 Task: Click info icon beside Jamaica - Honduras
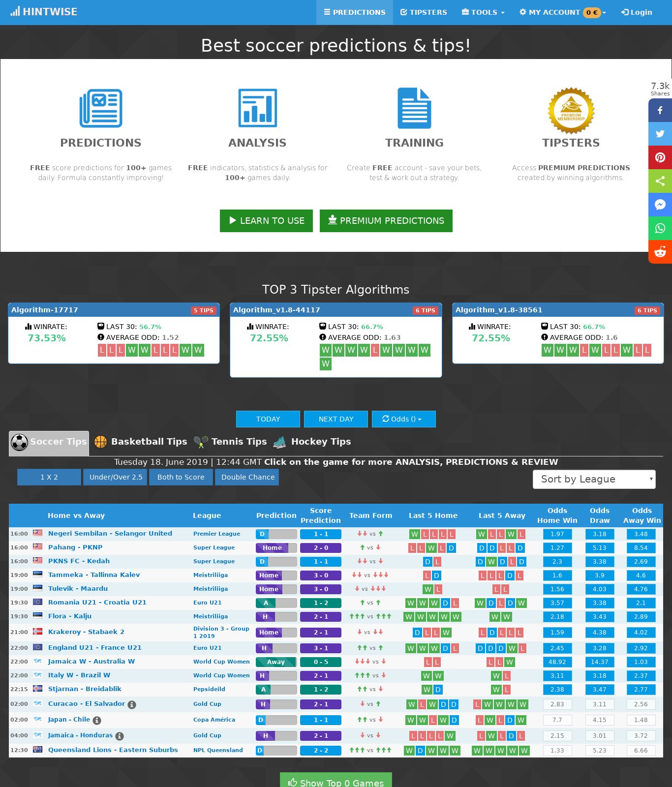(120, 736)
